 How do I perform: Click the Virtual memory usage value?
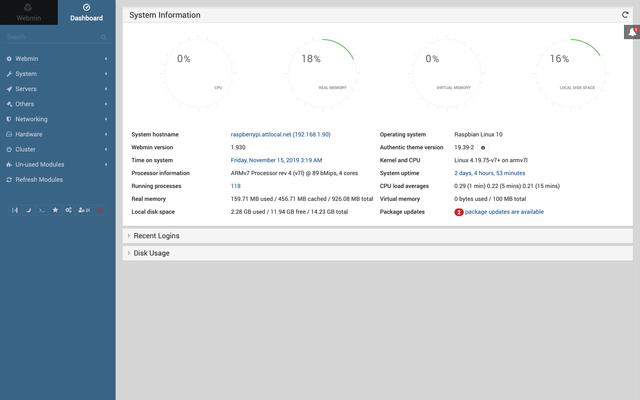tap(490, 199)
